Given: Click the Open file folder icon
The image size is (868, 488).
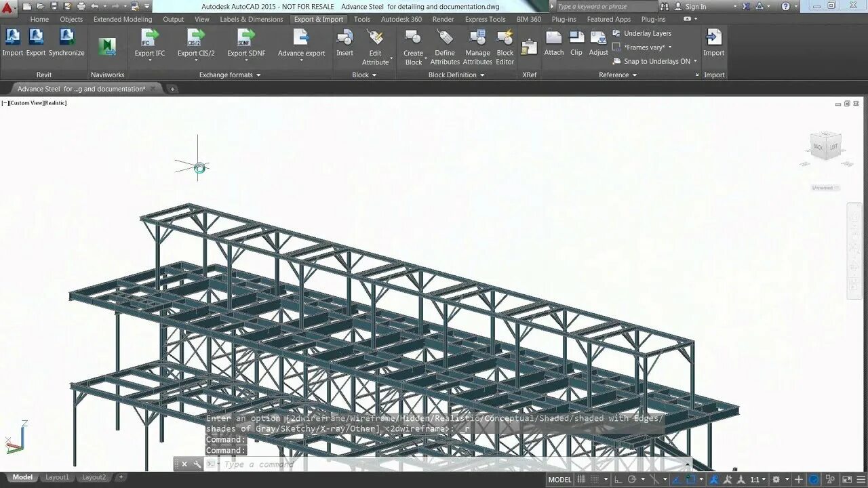Looking at the screenshot, I should [x=41, y=6].
